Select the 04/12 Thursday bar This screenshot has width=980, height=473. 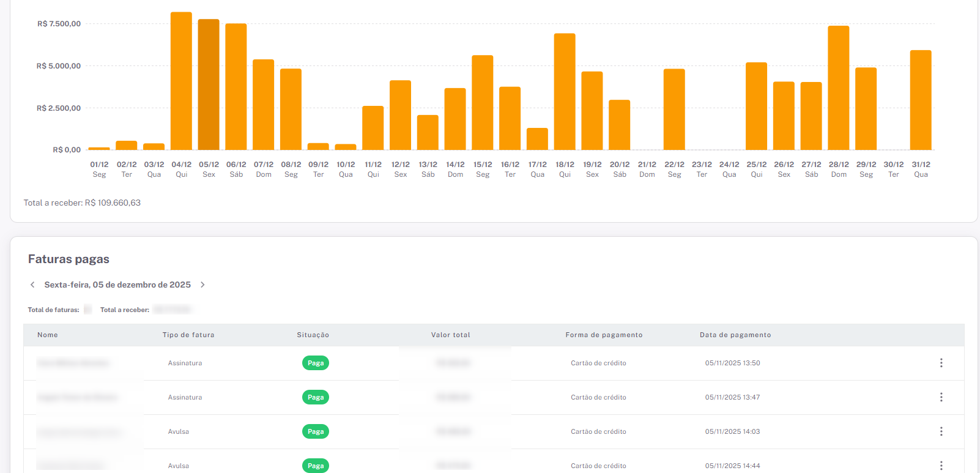(181, 81)
